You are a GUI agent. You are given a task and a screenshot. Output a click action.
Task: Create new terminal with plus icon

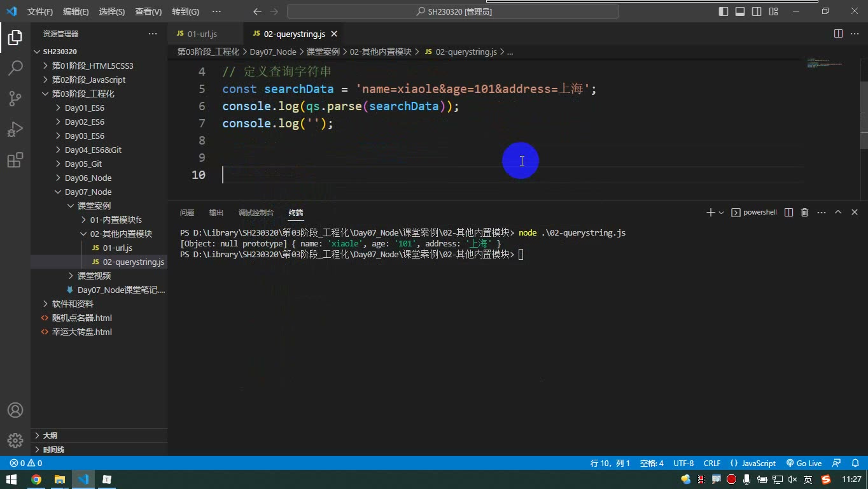[x=710, y=213]
